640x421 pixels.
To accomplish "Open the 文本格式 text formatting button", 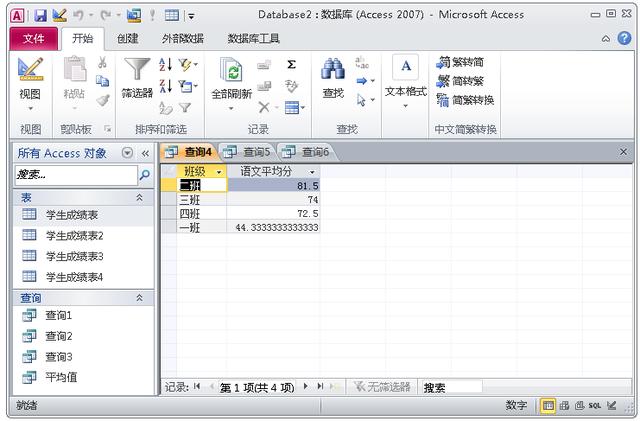I will tap(405, 82).
